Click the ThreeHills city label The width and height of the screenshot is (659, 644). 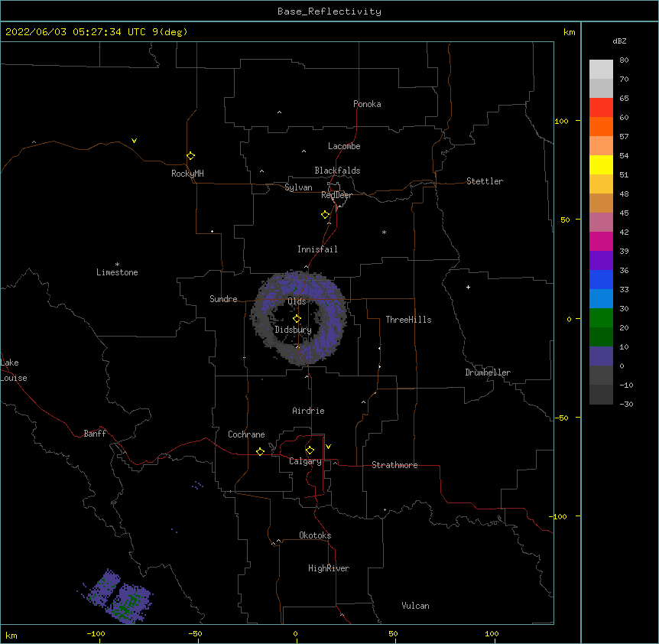tap(408, 320)
